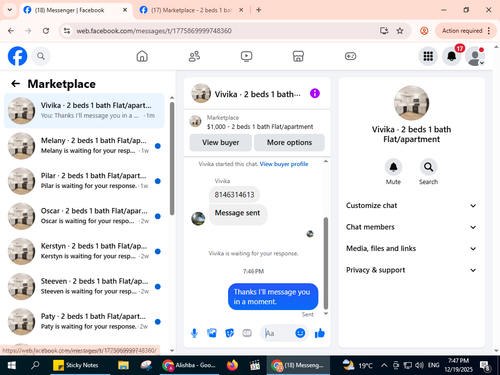
Task: Close the Marketplace browser tab
Action: 241,10
